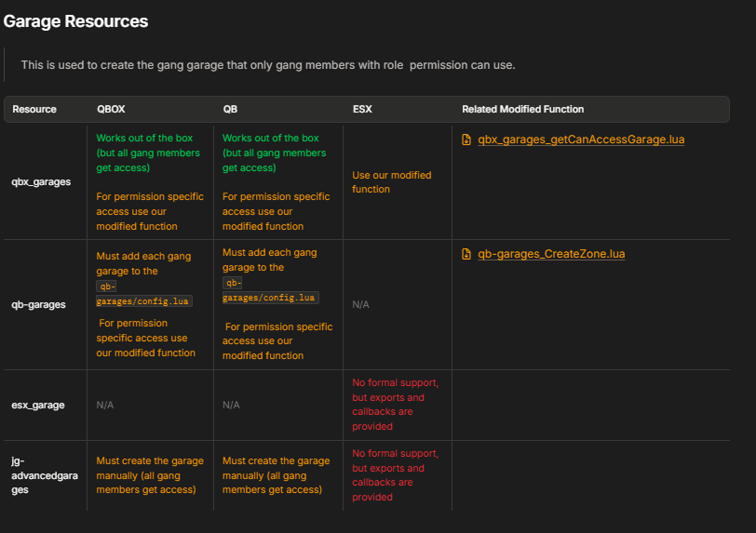Click file icon beside qbx_garages_getCanAccessGarage.lua
756x533 pixels.
pos(466,140)
